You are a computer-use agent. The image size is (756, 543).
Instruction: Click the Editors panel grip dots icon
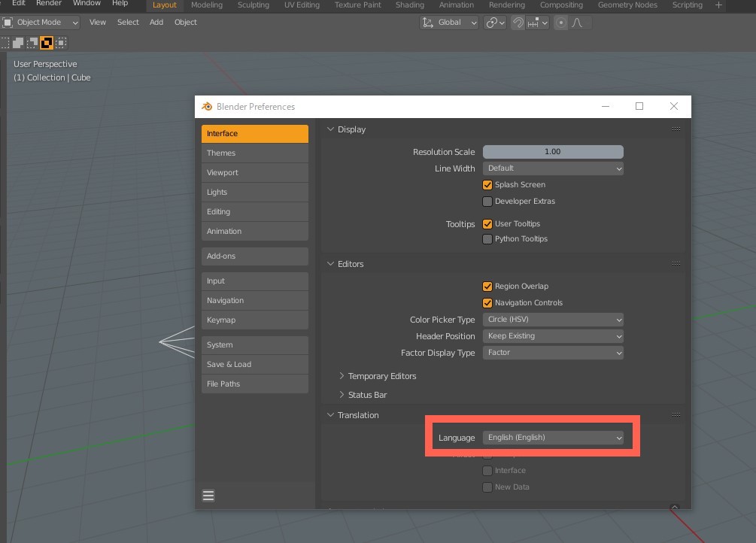point(676,263)
